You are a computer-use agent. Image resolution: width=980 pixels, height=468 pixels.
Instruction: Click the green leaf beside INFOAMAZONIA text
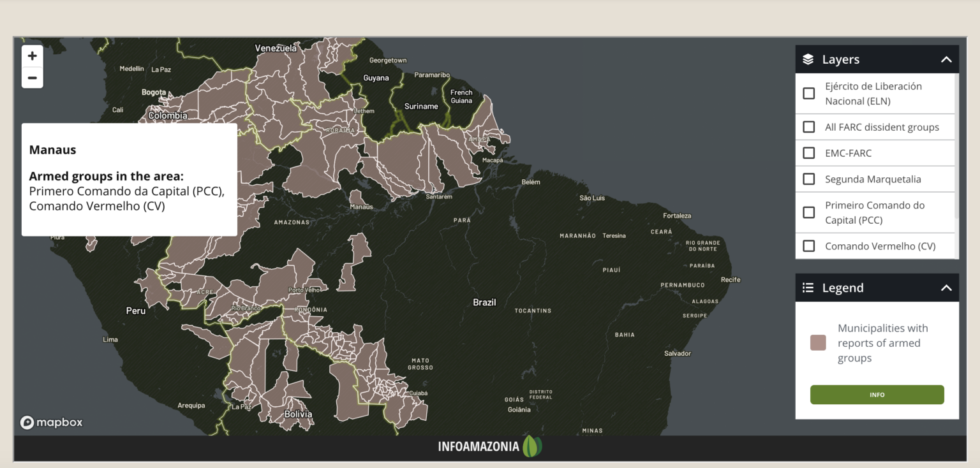click(x=532, y=447)
